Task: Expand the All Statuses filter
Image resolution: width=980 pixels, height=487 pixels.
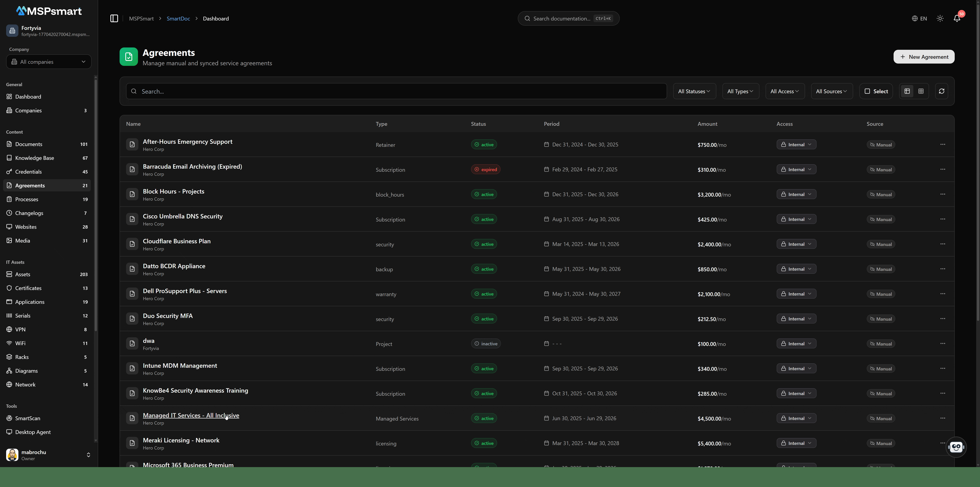Action: (x=694, y=91)
